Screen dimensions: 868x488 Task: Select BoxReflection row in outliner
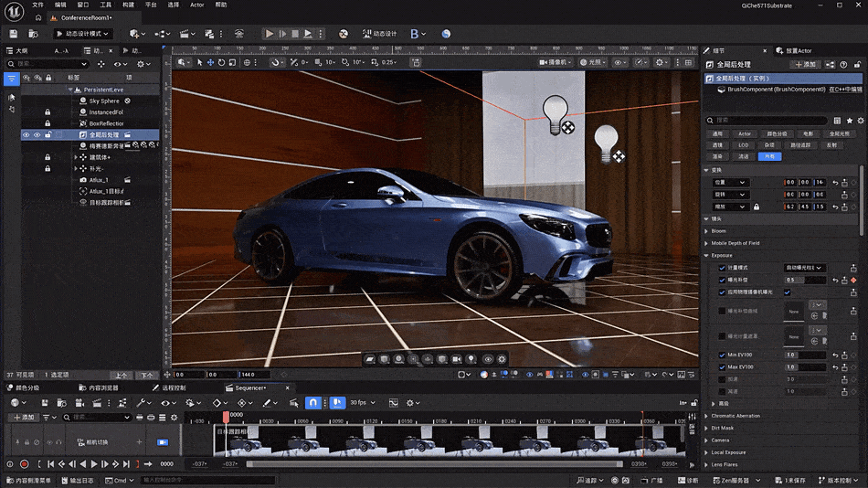coord(106,123)
